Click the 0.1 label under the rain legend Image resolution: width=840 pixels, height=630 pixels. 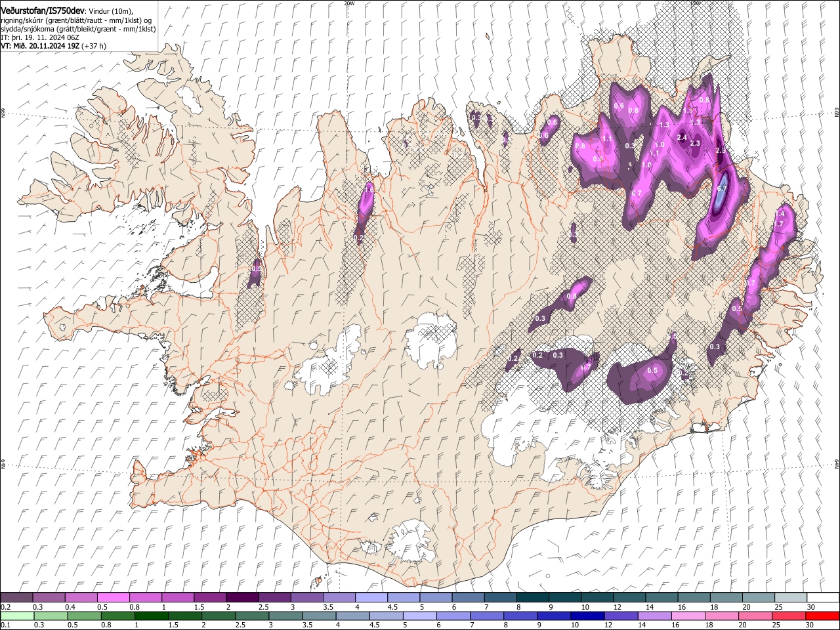coord(5,625)
